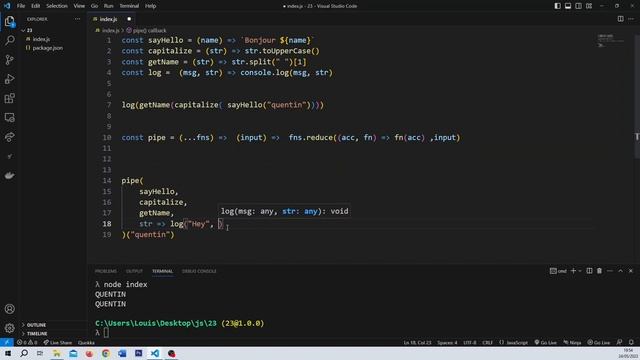Screen dimensions: 640x360
Task: Add a new terminal with the plus icon
Action: [573, 271]
